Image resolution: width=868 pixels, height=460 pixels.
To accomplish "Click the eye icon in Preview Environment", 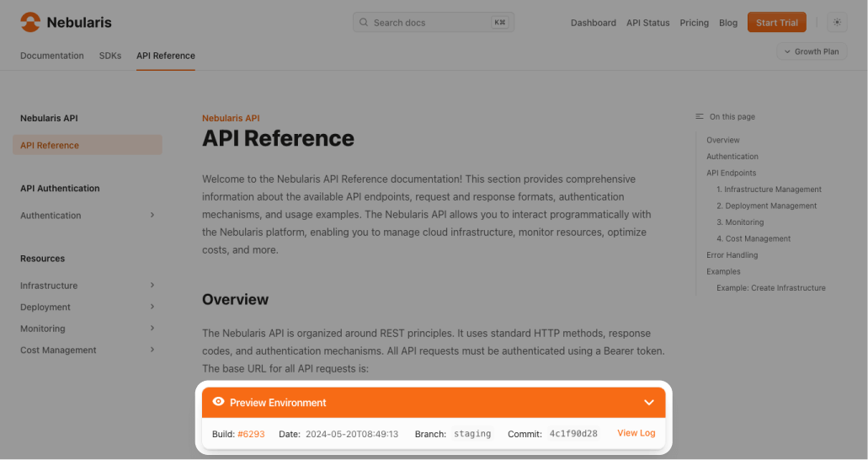I will (219, 402).
